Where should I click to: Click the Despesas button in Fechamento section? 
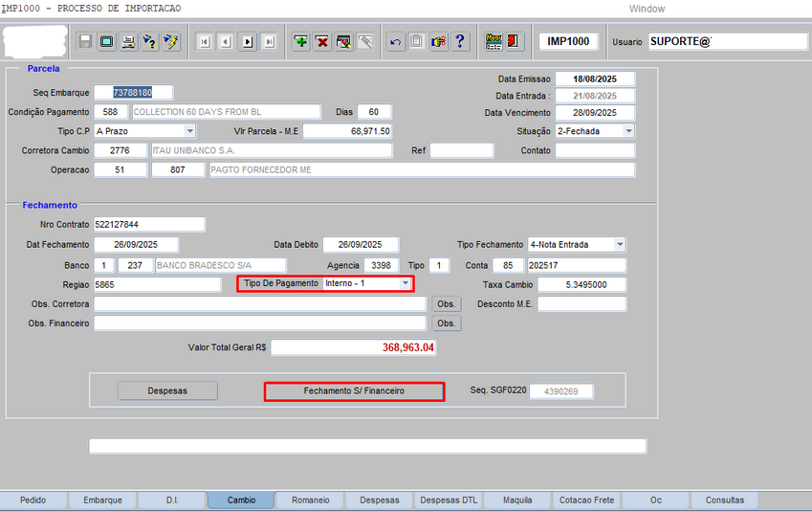[x=167, y=390]
